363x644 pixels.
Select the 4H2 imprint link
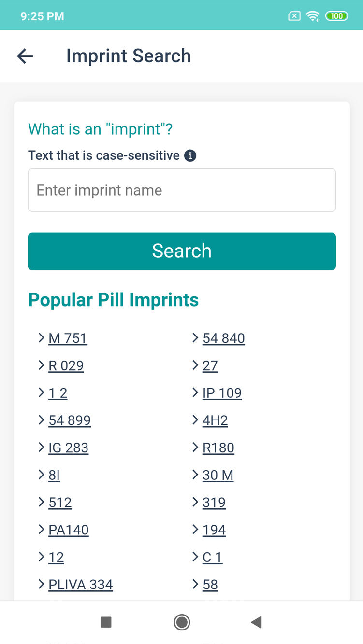click(x=215, y=420)
